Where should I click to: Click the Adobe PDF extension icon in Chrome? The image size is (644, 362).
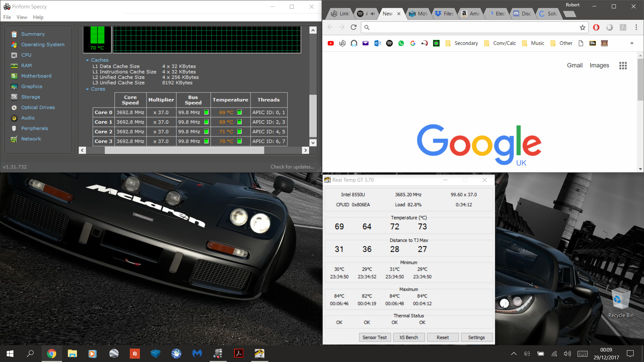(623, 27)
